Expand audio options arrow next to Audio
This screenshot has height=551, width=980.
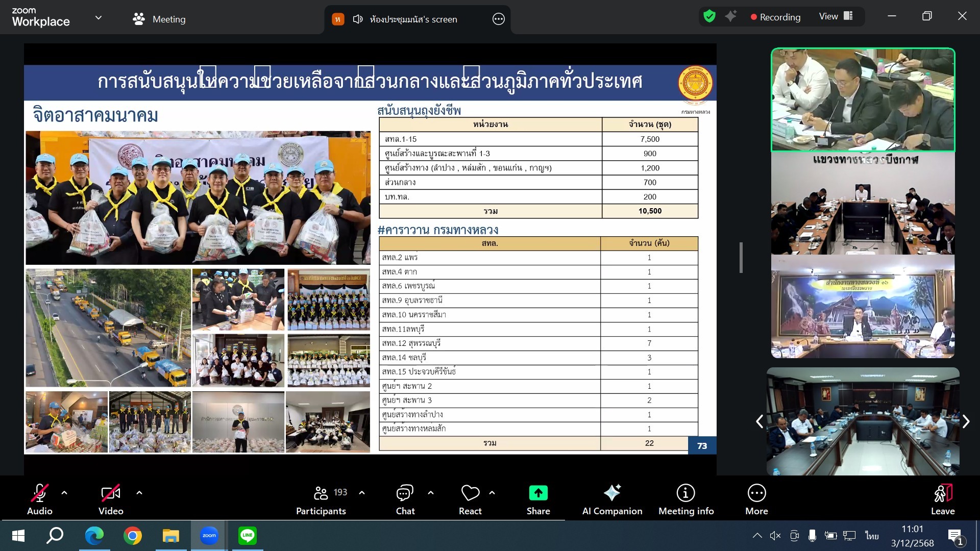64,492
